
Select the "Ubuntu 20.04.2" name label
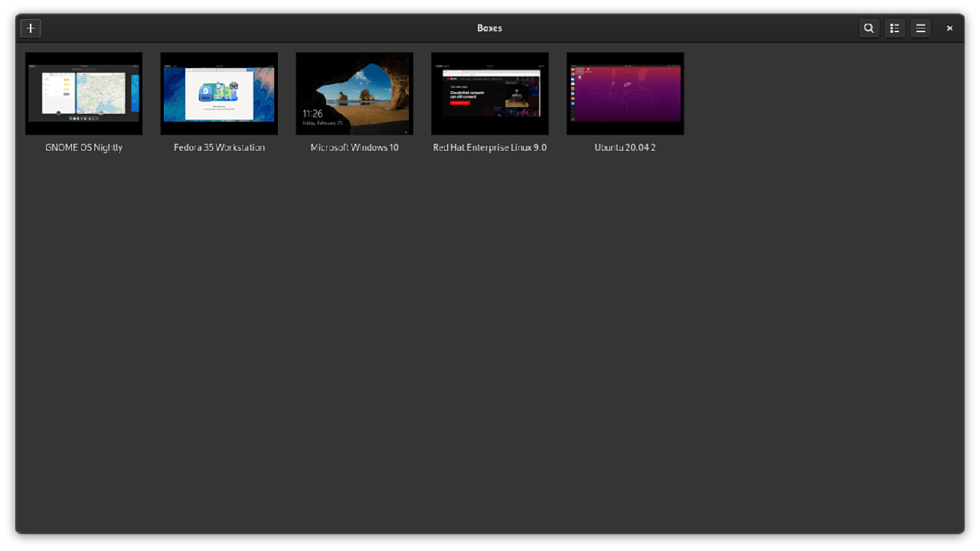tap(626, 148)
